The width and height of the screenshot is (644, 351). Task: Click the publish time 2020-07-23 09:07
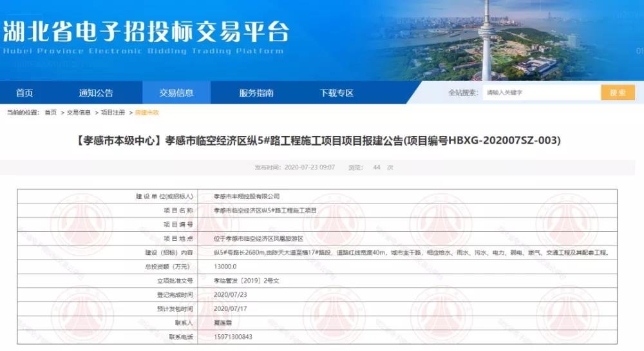pyautogui.click(x=309, y=167)
